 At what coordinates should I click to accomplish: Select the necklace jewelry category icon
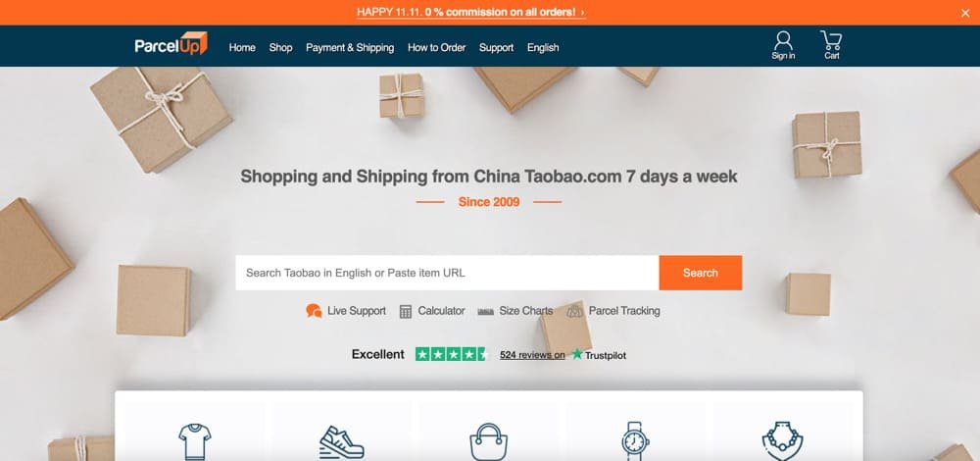pyautogui.click(x=782, y=441)
